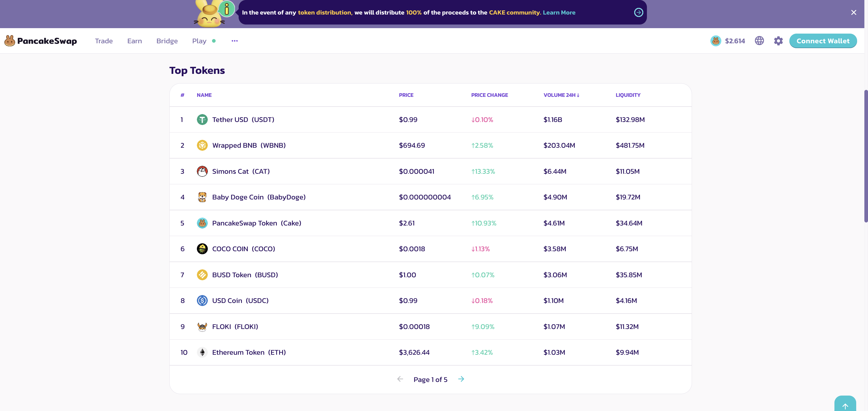Sort table by NAME column

pyautogui.click(x=204, y=95)
